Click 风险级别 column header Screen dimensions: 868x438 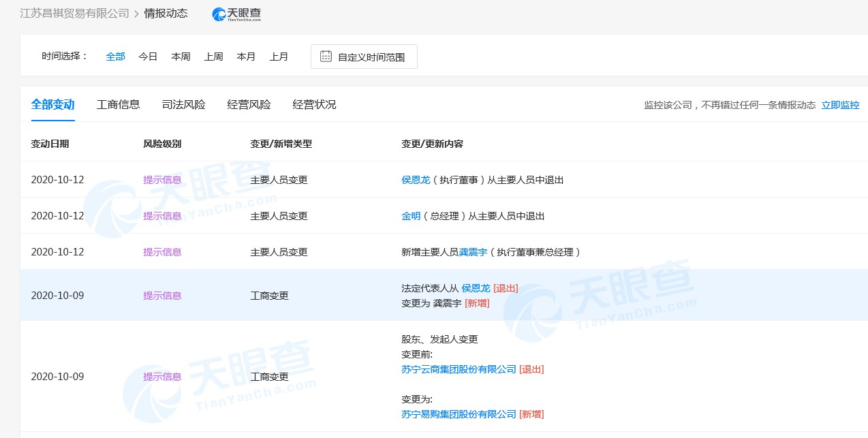point(162,144)
